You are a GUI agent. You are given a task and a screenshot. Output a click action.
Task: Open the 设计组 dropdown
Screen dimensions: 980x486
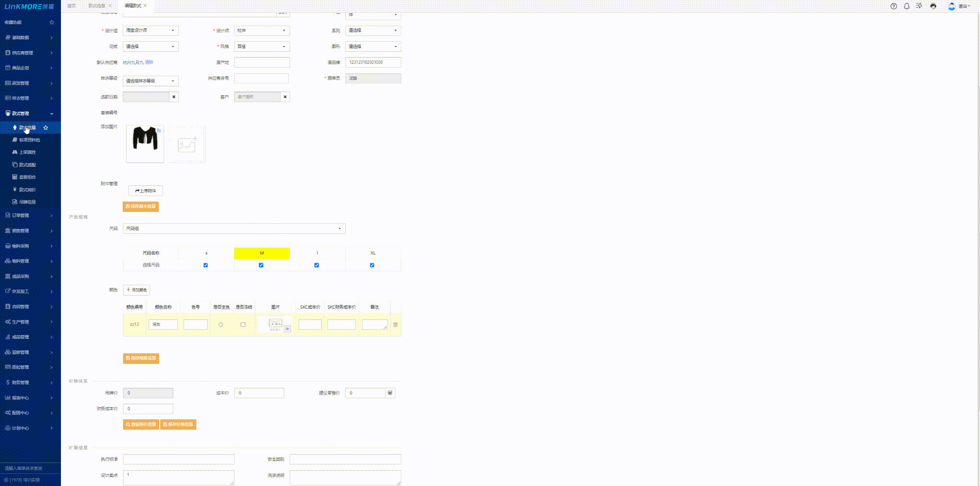[x=151, y=31]
